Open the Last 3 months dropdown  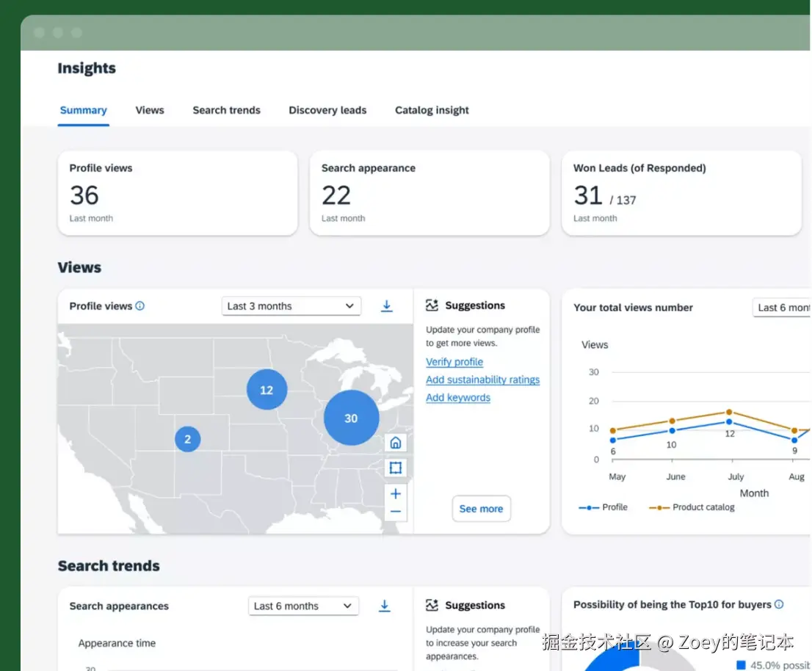pos(291,306)
